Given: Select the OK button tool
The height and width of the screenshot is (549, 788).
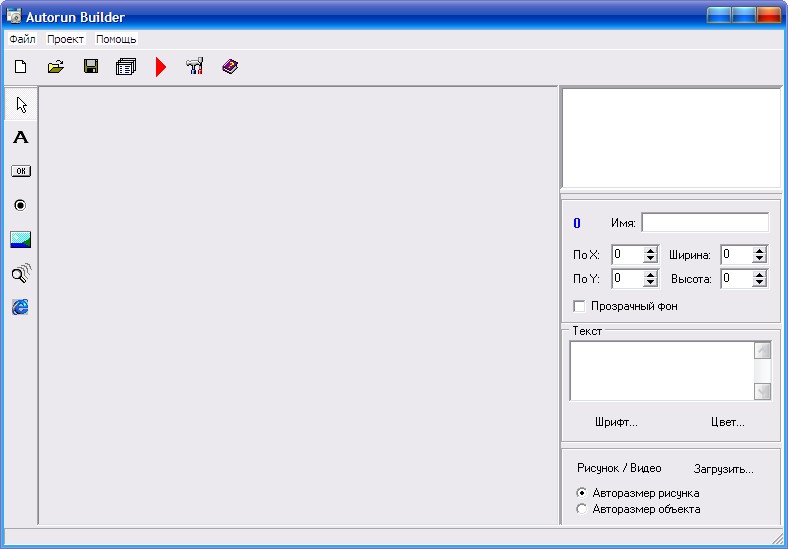Looking at the screenshot, I should (x=21, y=171).
